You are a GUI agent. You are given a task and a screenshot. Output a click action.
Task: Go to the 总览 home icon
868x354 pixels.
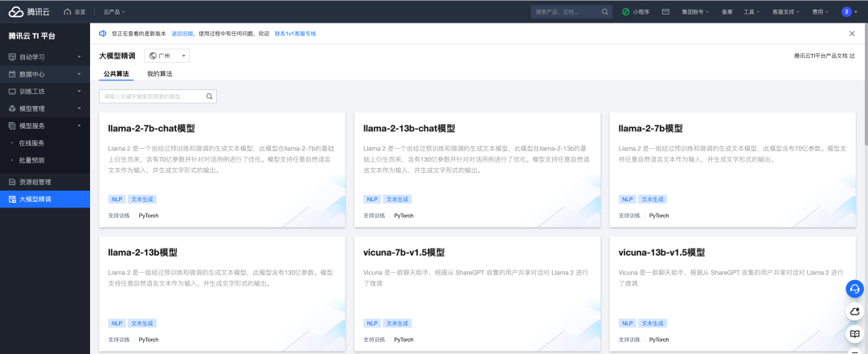pos(68,11)
